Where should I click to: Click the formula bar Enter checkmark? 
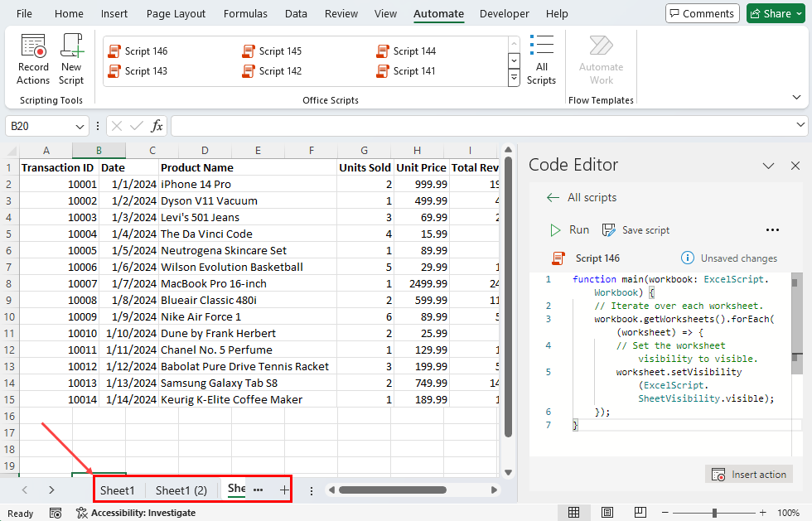pyautogui.click(x=137, y=126)
